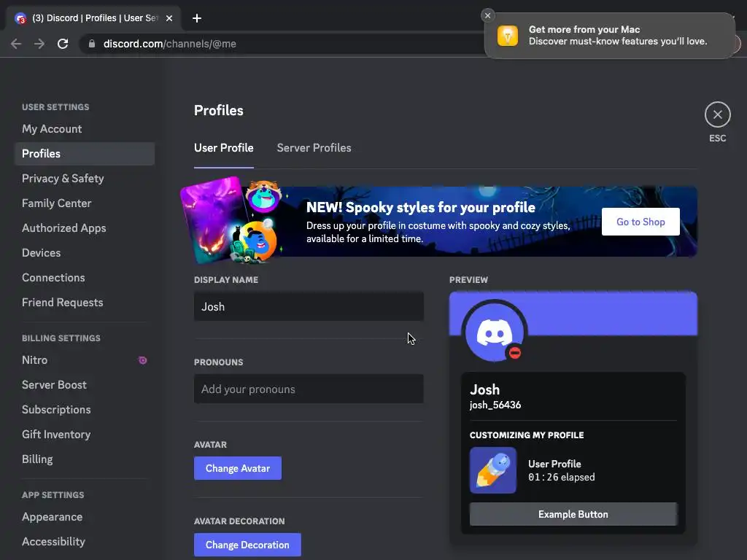This screenshot has width=747, height=560.
Task: Open Server Boost settings
Action: pos(85,385)
